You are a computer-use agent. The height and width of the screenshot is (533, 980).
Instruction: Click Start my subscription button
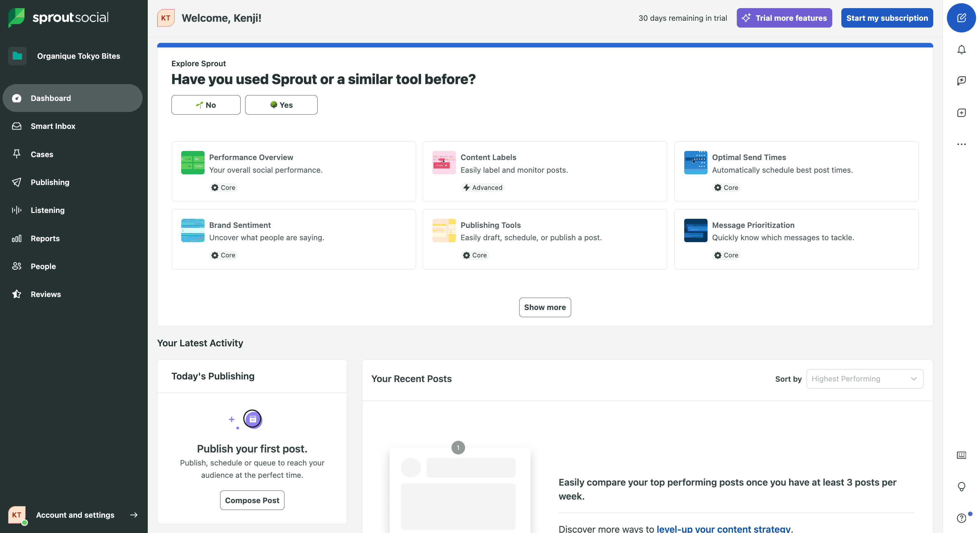point(886,18)
